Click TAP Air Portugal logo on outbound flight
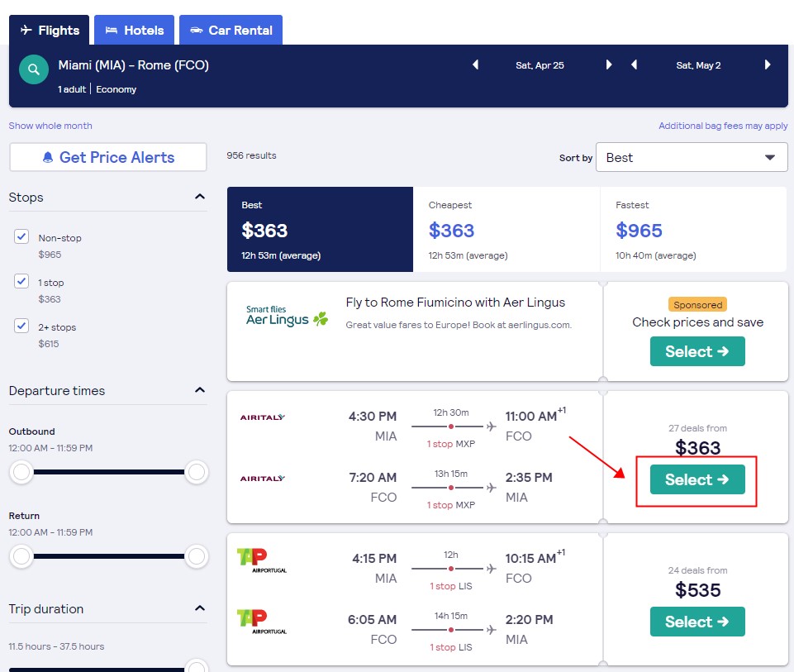The height and width of the screenshot is (672, 794). tap(262, 560)
